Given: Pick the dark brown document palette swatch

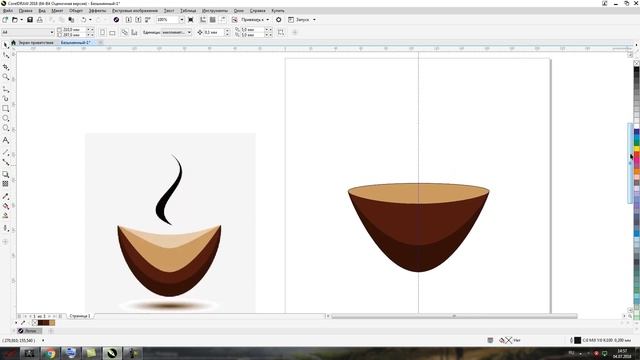Looking at the screenshot, I should tap(41, 323).
